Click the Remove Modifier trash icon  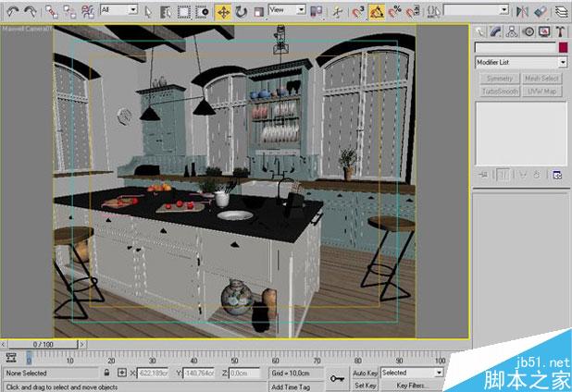click(x=537, y=176)
